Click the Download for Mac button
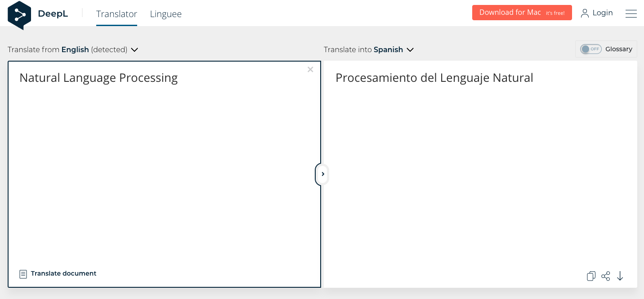This screenshot has width=644, height=299. pyautogui.click(x=522, y=13)
